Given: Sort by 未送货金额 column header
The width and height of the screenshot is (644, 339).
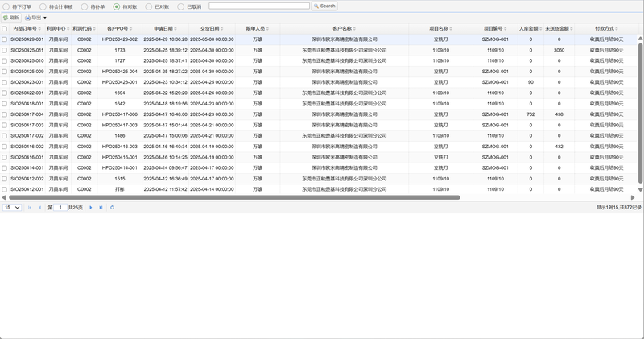Looking at the screenshot, I should coord(559,29).
